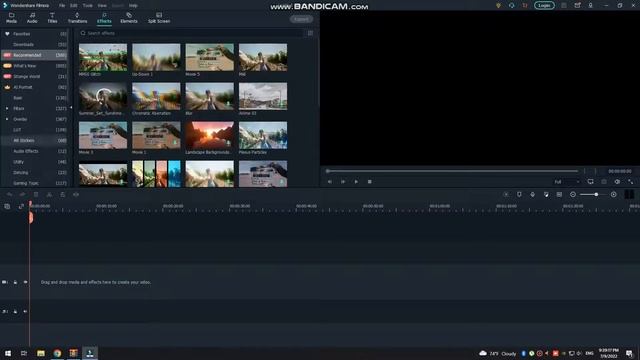Select the Utility category
This screenshot has height=360, width=640.
[34, 162]
